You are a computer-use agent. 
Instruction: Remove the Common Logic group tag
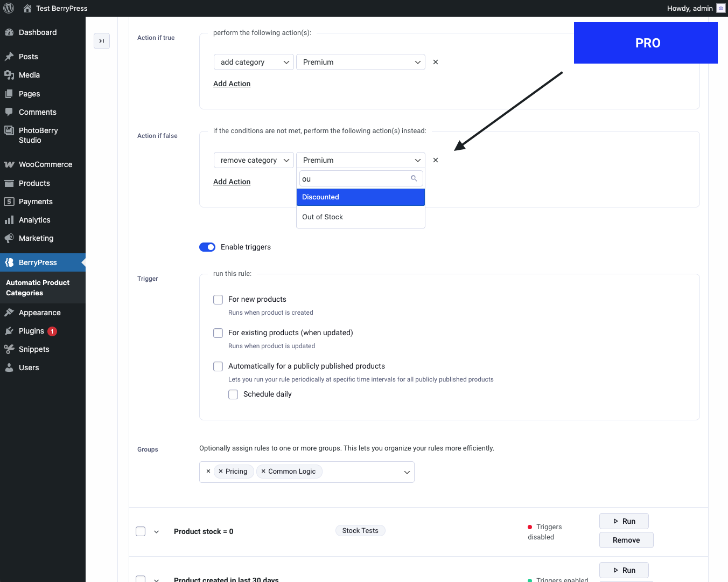point(263,471)
